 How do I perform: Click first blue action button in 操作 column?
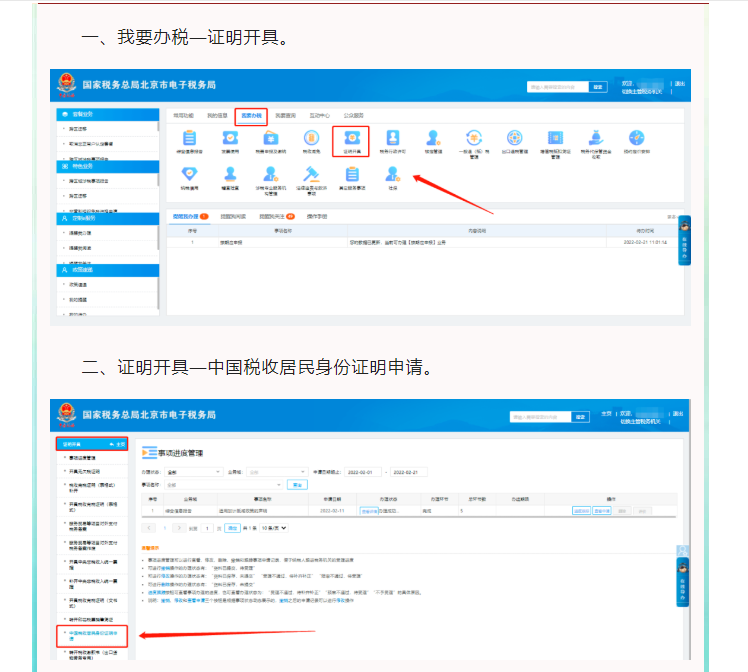pyautogui.click(x=582, y=511)
